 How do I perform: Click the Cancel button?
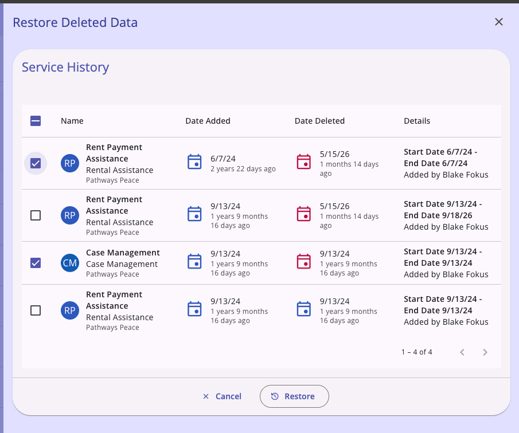[x=222, y=396]
